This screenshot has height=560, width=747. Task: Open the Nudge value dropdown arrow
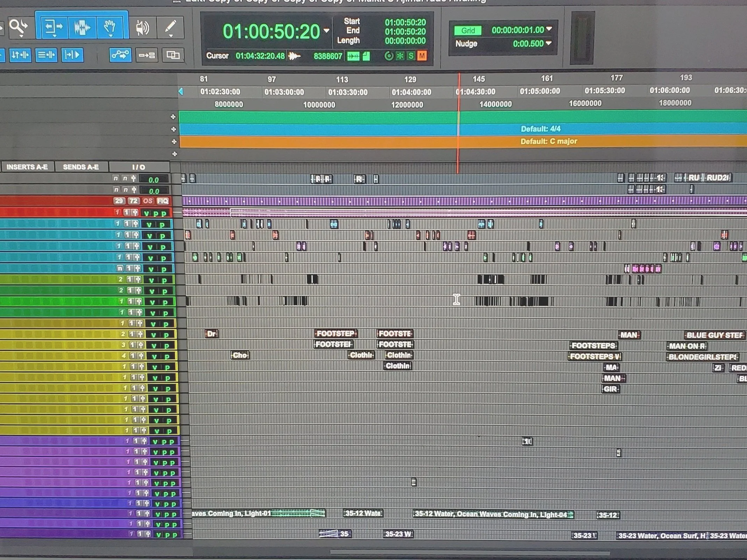pos(549,43)
